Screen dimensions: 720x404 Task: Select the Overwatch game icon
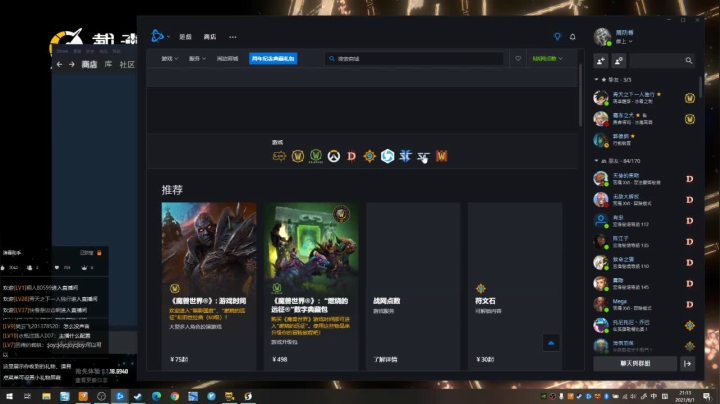click(334, 157)
